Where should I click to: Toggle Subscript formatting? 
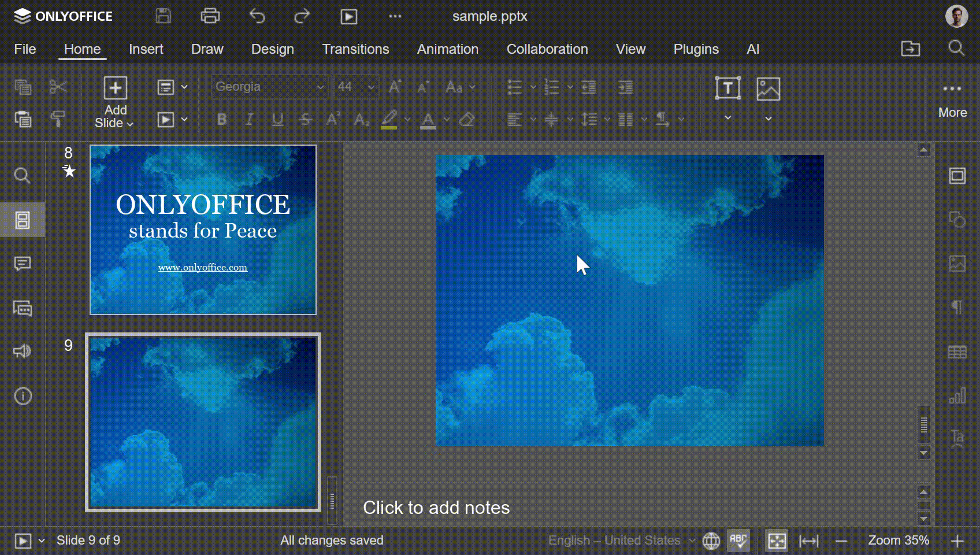tap(361, 120)
